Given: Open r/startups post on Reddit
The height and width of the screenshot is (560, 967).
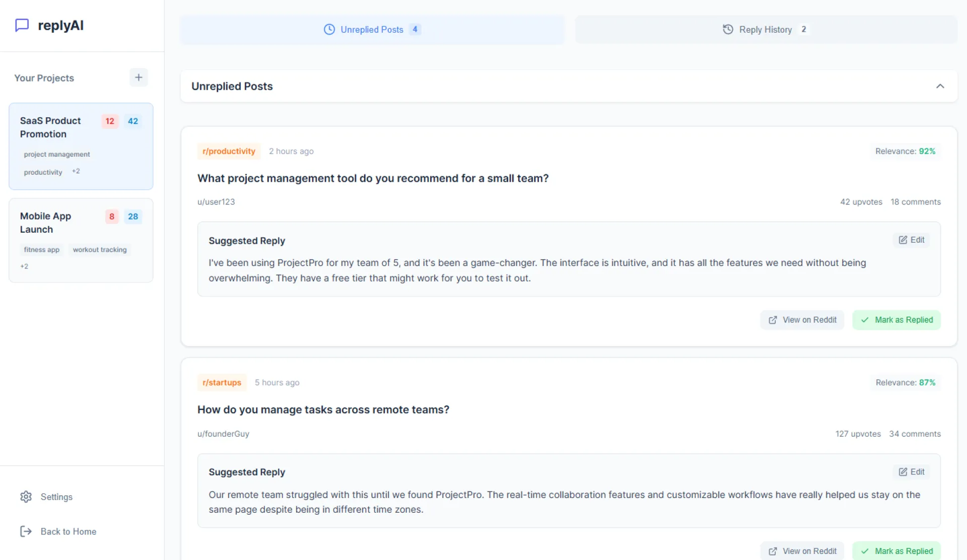Looking at the screenshot, I should (x=802, y=551).
